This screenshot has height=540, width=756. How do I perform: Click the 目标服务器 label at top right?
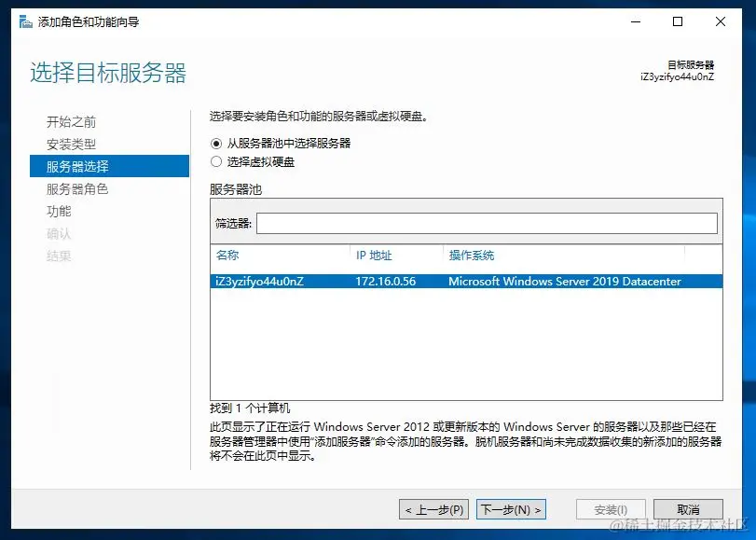691,64
